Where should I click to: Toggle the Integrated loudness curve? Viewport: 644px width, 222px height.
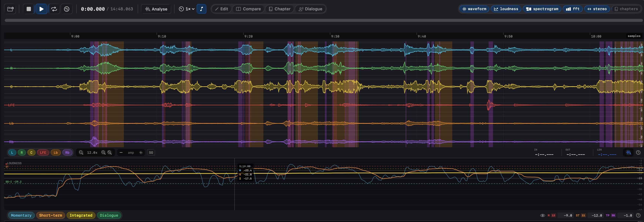81,215
